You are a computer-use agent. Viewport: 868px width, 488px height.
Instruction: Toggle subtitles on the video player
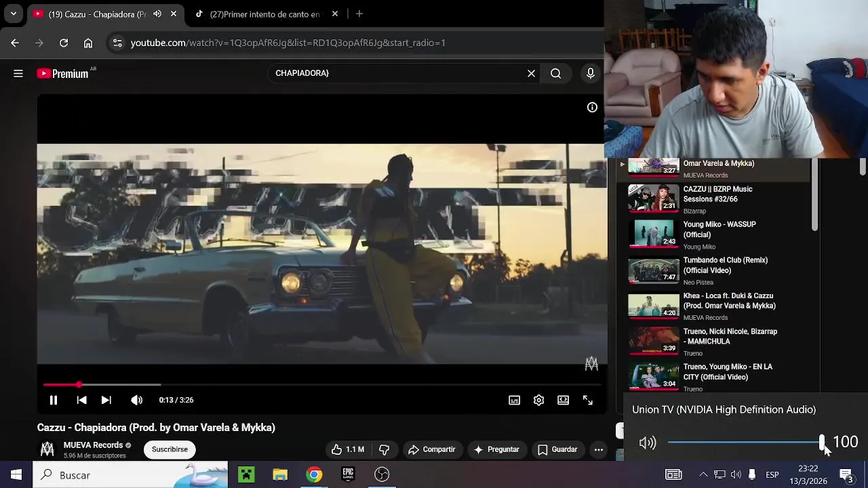click(x=514, y=400)
